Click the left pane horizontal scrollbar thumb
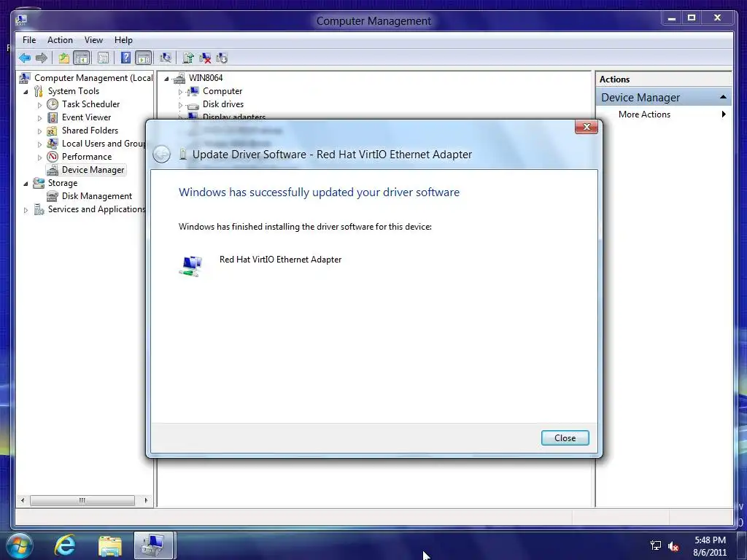Image resolution: width=747 pixels, height=560 pixels. pos(82,500)
